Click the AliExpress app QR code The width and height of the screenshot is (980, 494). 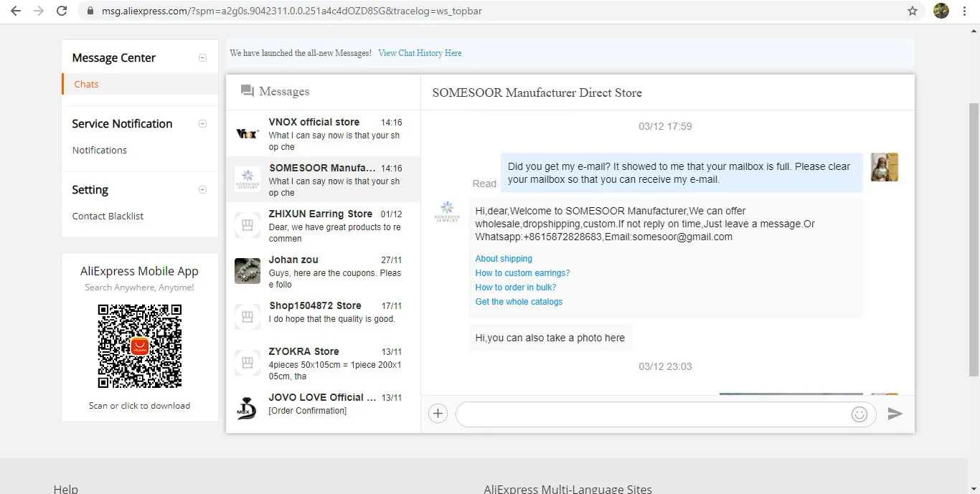click(x=140, y=346)
